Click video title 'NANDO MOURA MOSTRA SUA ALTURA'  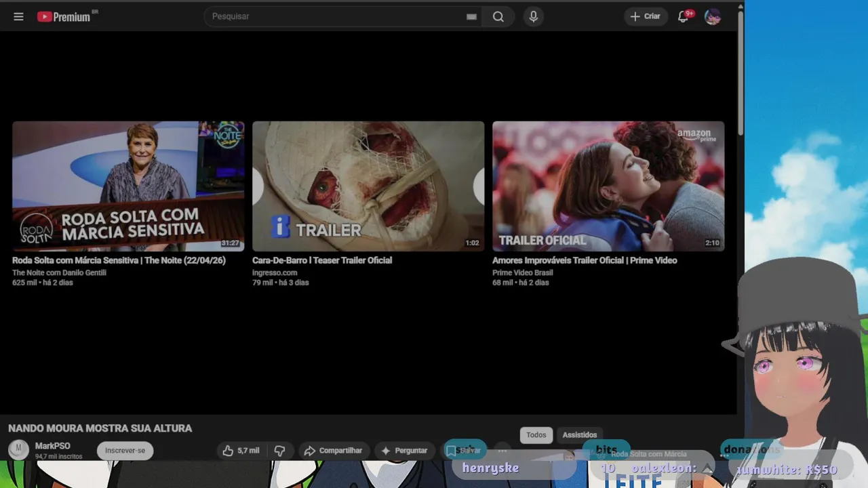[100, 428]
